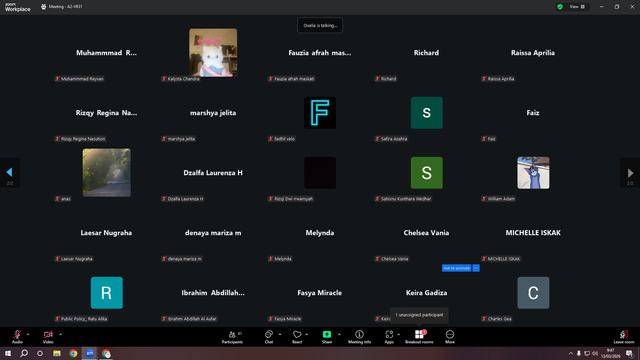640x360 pixels.
Task: Click MICHELLE ISKAK's name tile
Action: tap(533, 233)
